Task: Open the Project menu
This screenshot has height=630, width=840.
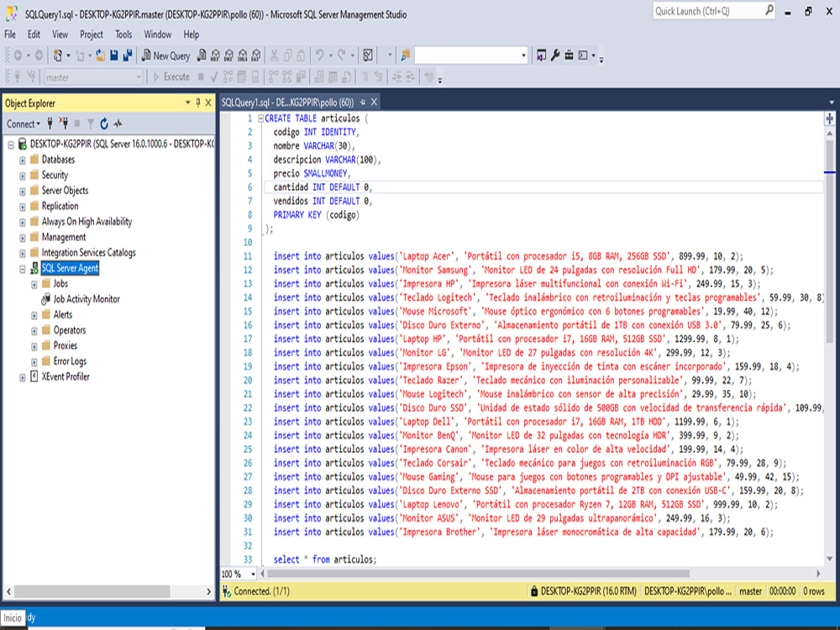Action: pyautogui.click(x=92, y=34)
